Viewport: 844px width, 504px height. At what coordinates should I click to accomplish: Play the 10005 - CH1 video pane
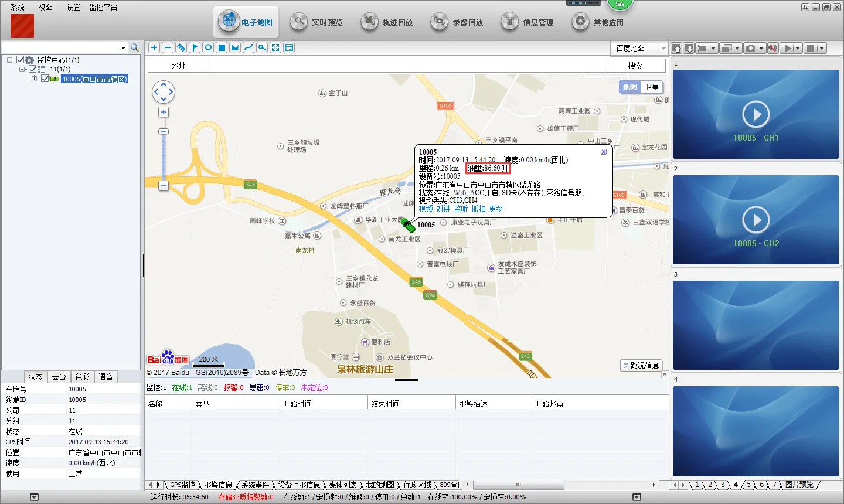point(756,115)
